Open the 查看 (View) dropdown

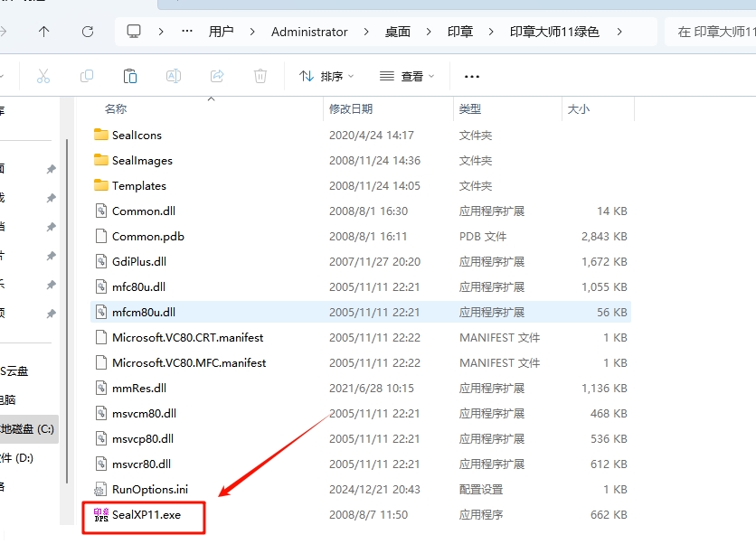tap(409, 75)
